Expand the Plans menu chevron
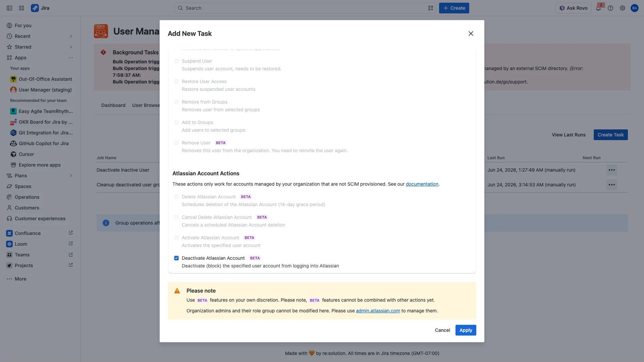 [x=71, y=176]
